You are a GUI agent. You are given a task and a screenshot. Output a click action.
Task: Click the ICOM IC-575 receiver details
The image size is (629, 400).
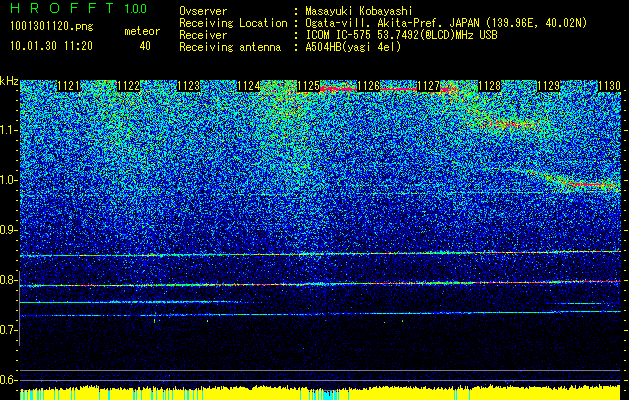pos(401,35)
